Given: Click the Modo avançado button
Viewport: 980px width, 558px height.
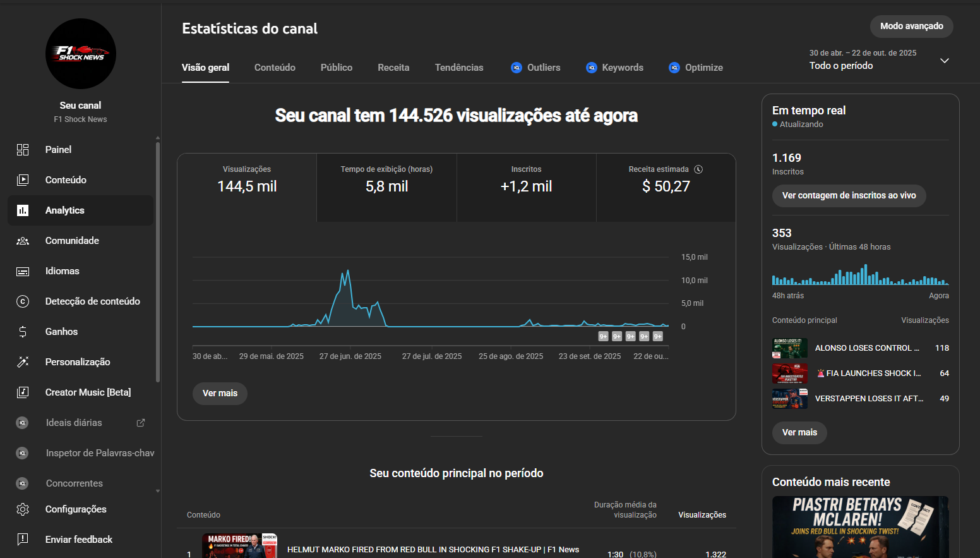Looking at the screenshot, I should 911,27.
